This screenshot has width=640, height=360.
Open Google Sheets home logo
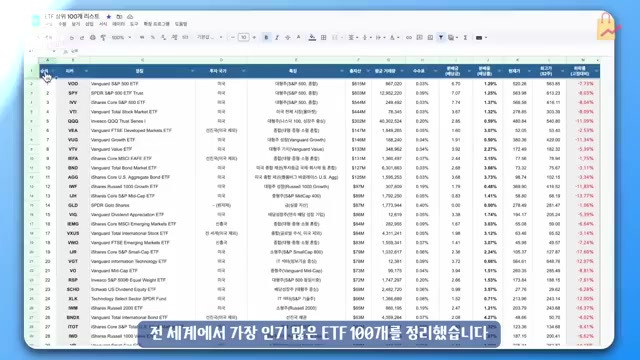(x=36, y=20)
